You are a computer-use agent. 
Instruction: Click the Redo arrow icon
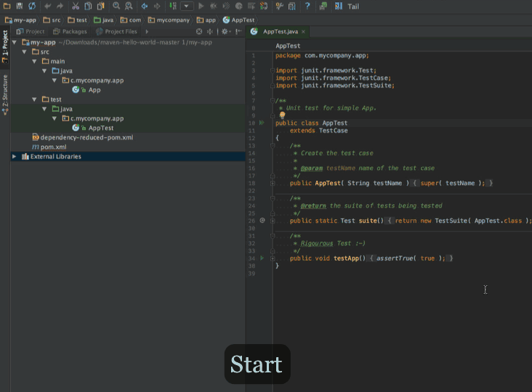pos(60,6)
